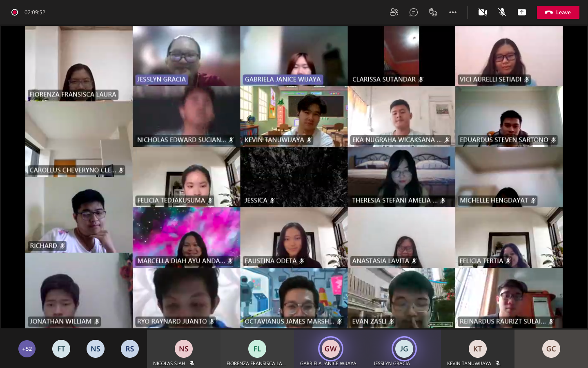Toggle the camera on
Viewport: 588px width, 368px height.
tap(483, 12)
